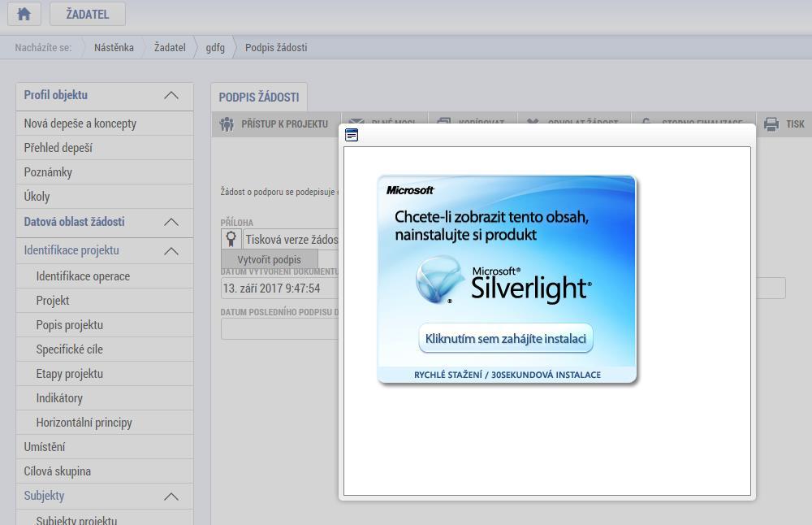Screen dimensions: 812x525
Task: Select the PODPIS ŽÁDOSTI tab
Action: pyautogui.click(x=259, y=97)
